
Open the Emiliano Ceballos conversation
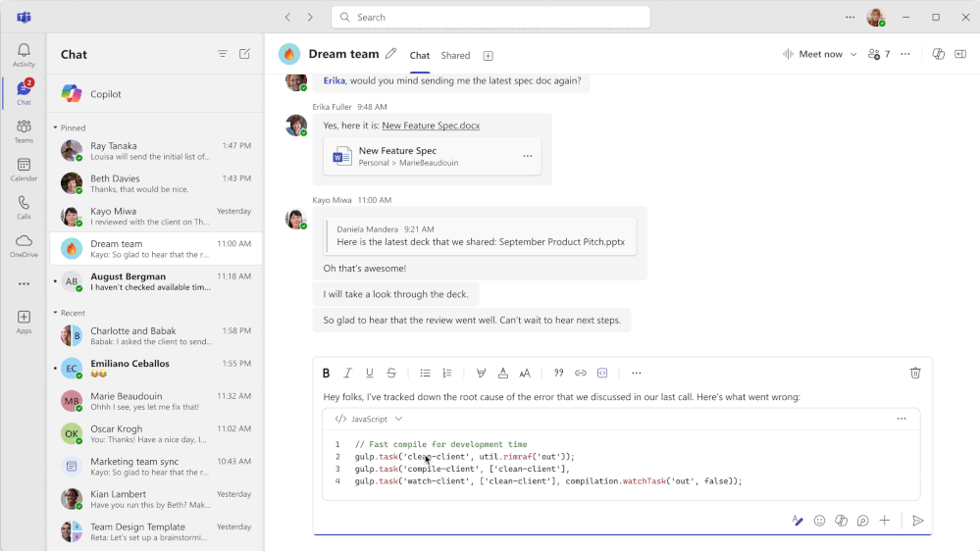point(156,369)
